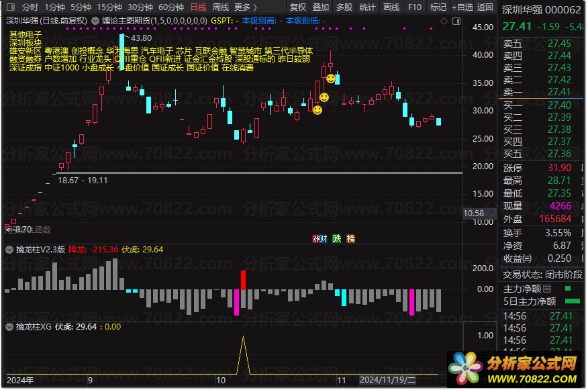Click the 18.67 - 19.11 gap label
Viewport: 588px width, 390px height.
pos(83,181)
